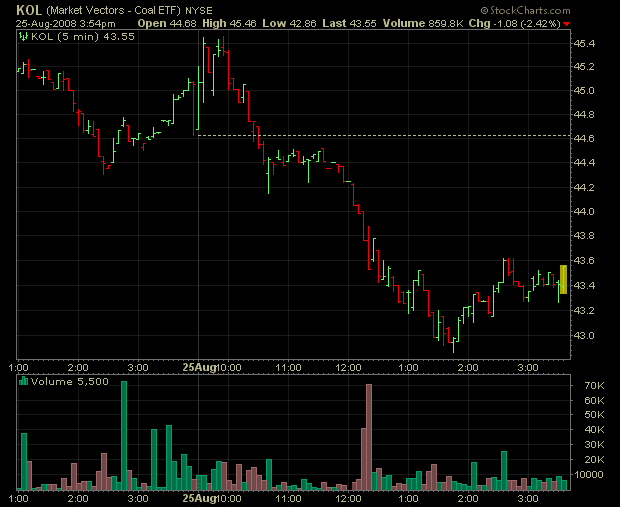The height and width of the screenshot is (507, 620).
Task: Click the 20K volume axis label
Action: pos(594,459)
